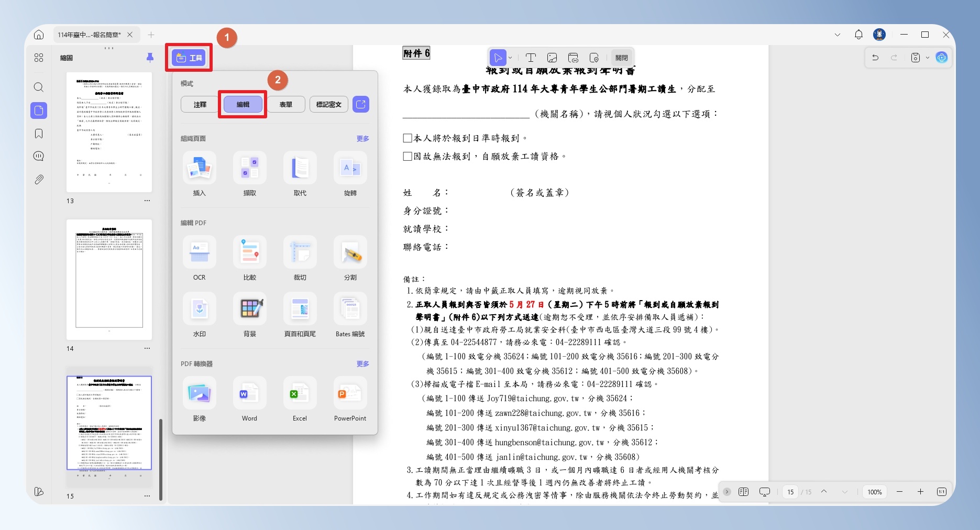
Task: Convert PDF to Excel
Action: tap(300, 400)
